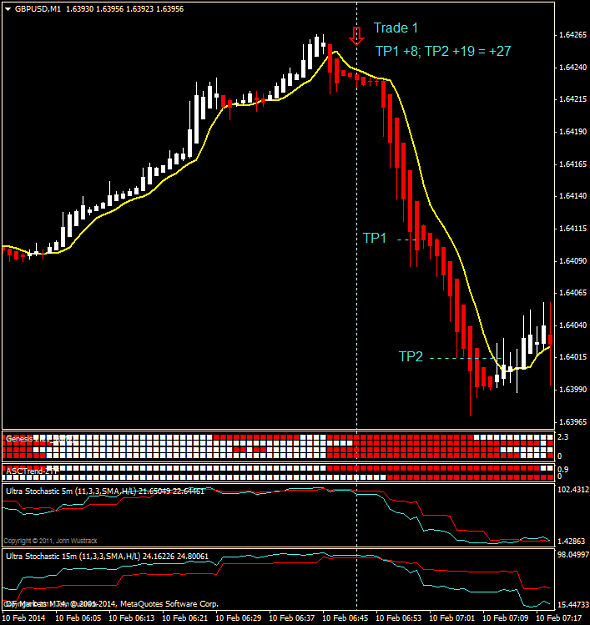Click the '10 Feb 07:17' time label
This screenshot has height=625, width=590.
pyautogui.click(x=559, y=618)
